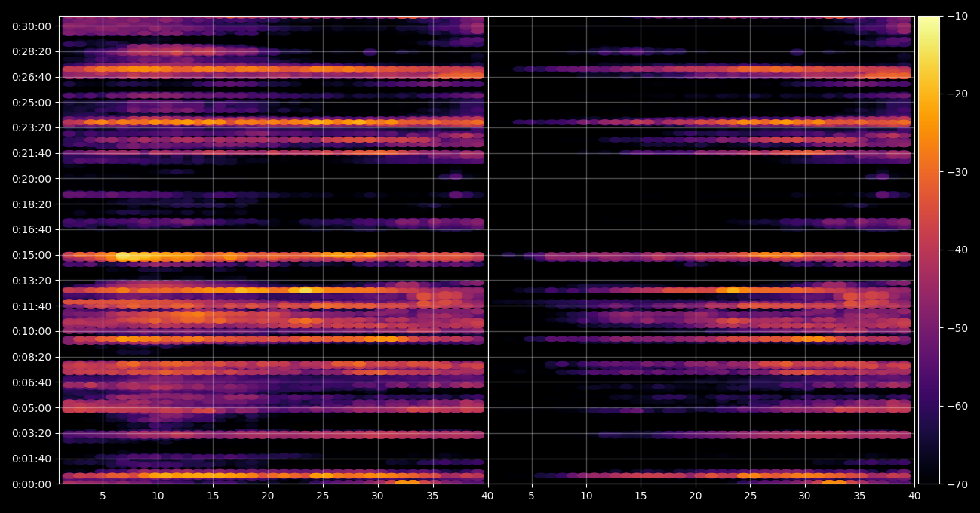This screenshot has width=980, height=513.
Task: Click the 0:23:20 time label
Action: tap(32, 127)
